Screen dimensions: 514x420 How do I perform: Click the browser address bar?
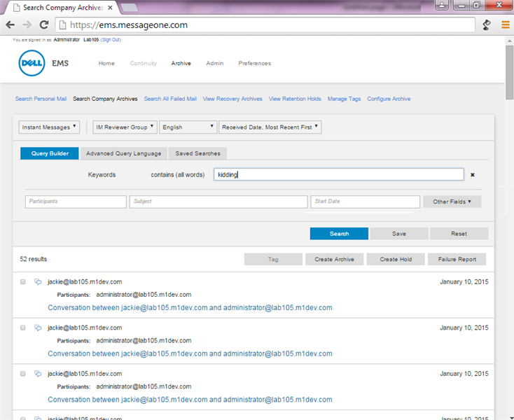(265, 25)
